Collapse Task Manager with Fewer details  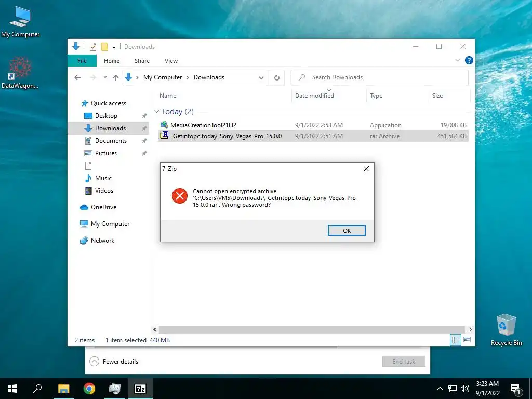[114, 362]
